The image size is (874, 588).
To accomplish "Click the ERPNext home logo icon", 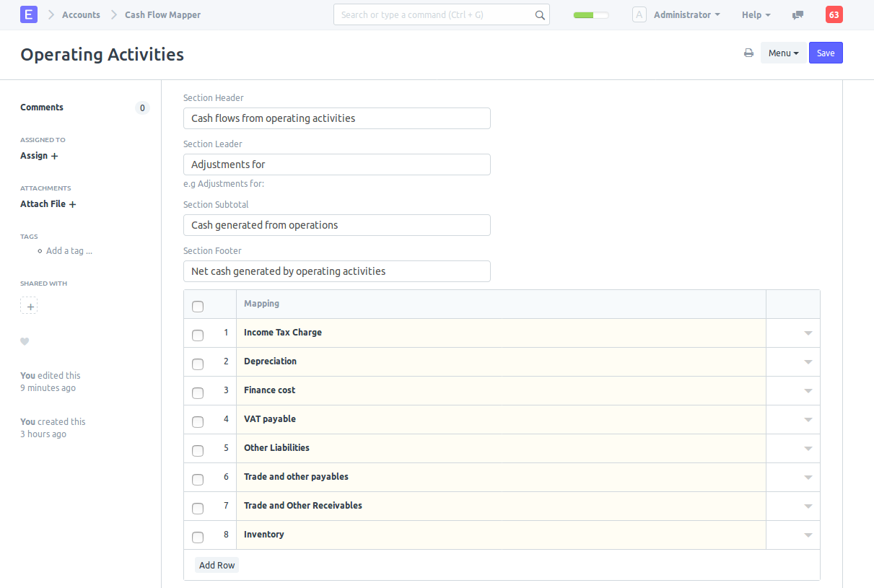I will [29, 14].
